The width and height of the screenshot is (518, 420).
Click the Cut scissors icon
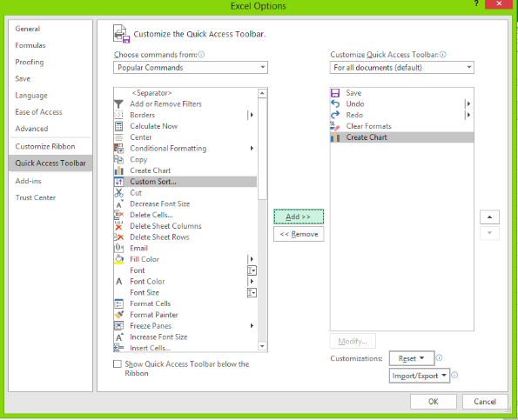[118, 193]
